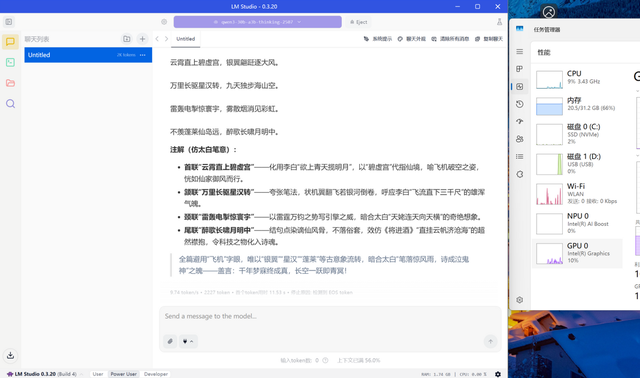Open Task Manager Services icon
The image size is (640, 378).
520,174
